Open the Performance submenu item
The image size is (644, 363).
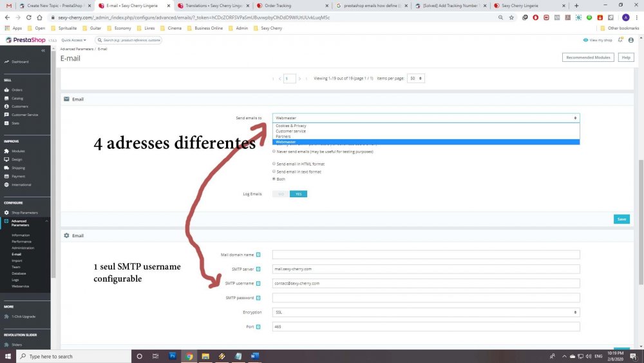click(21, 242)
